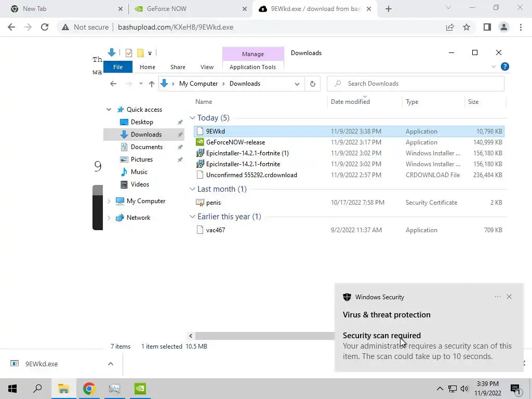Click Explorer new folder quick icon
The image size is (532, 399).
140,53
